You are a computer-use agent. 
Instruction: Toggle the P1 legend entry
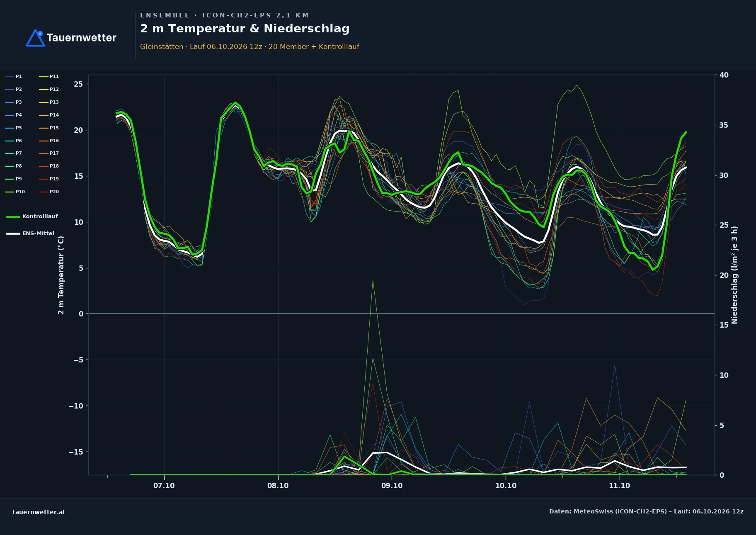tap(13, 76)
